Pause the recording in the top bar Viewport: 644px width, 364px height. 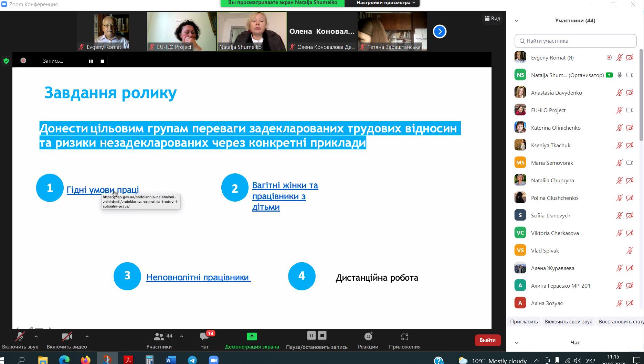[x=91, y=61]
